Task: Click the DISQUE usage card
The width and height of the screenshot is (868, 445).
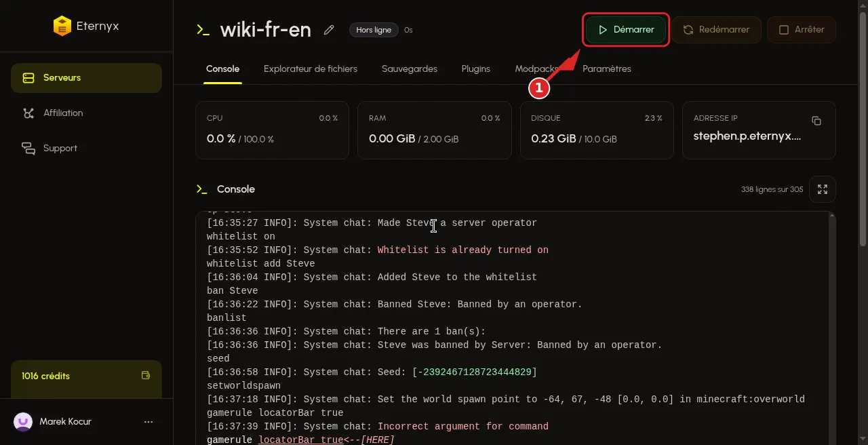Action: 597,130
